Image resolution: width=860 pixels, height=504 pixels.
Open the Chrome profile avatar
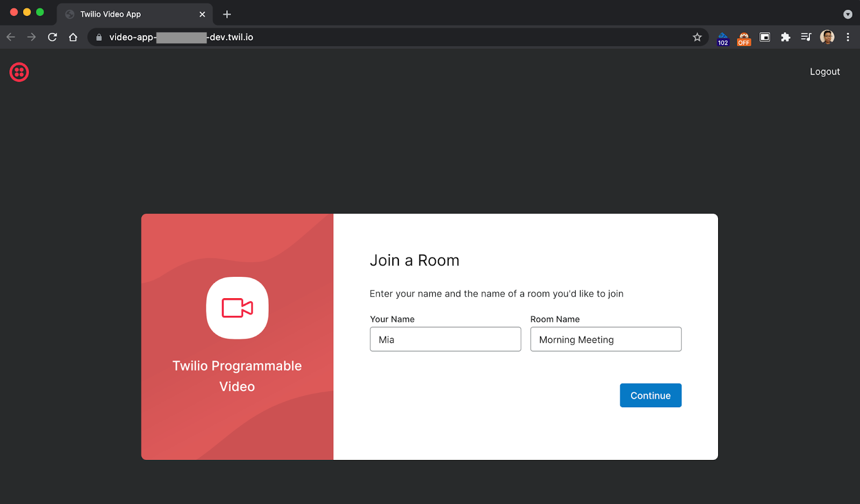coord(827,37)
